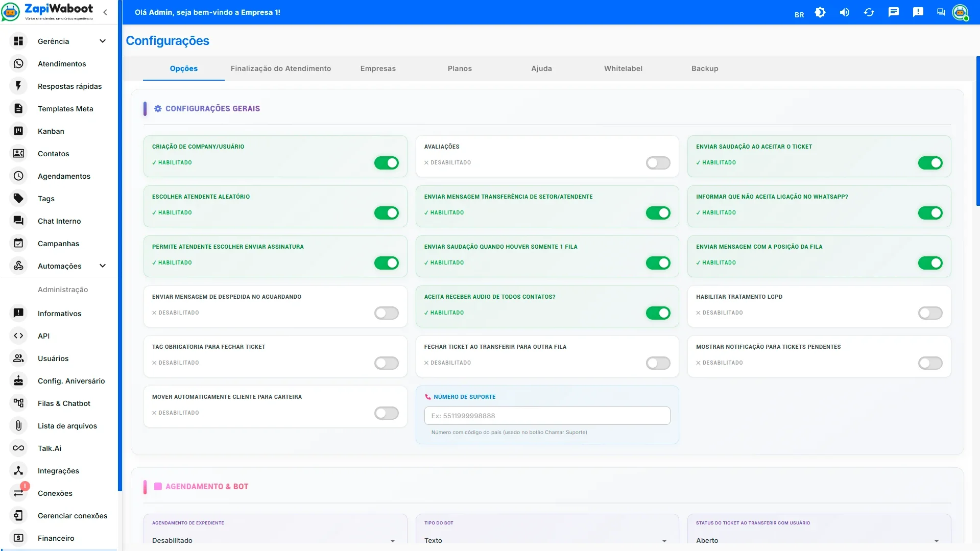980x551 pixels.
Task: Click the Talk.Ai infinity icon
Action: pos(18,448)
